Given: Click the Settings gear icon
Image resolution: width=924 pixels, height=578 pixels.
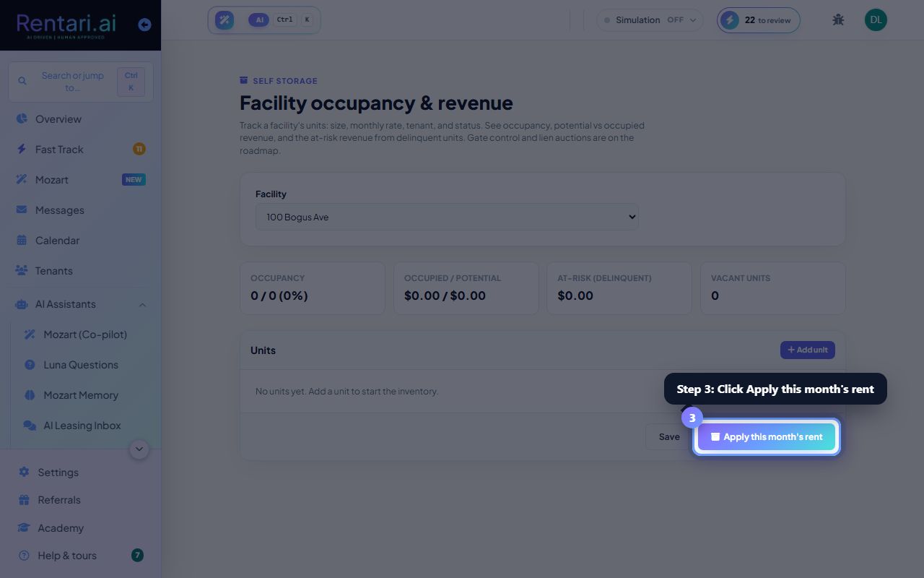Looking at the screenshot, I should tap(24, 472).
